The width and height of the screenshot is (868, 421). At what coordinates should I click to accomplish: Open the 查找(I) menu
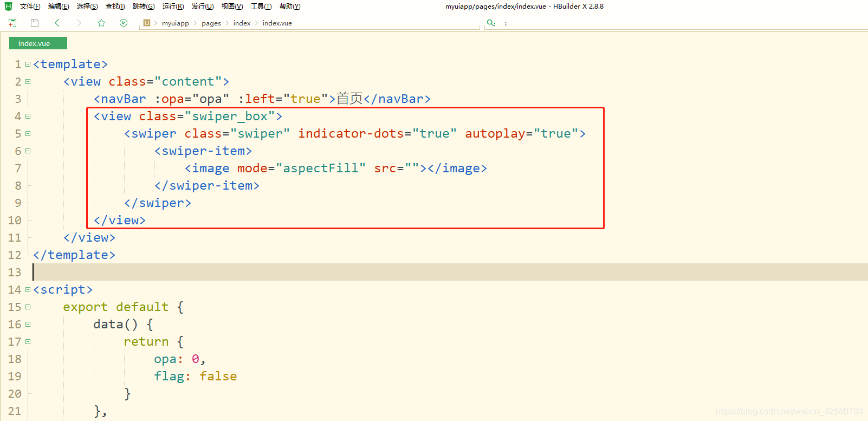tap(115, 7)
